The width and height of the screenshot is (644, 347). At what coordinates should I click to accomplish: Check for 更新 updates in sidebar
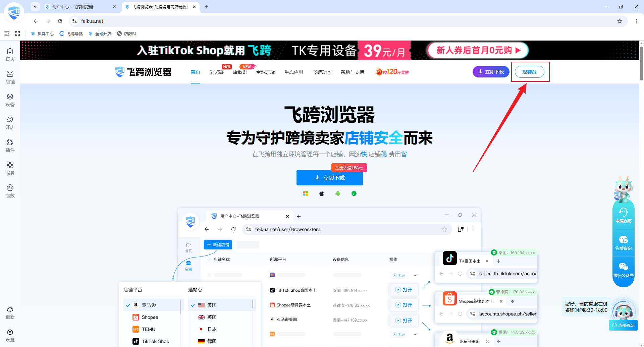[10, 312]
